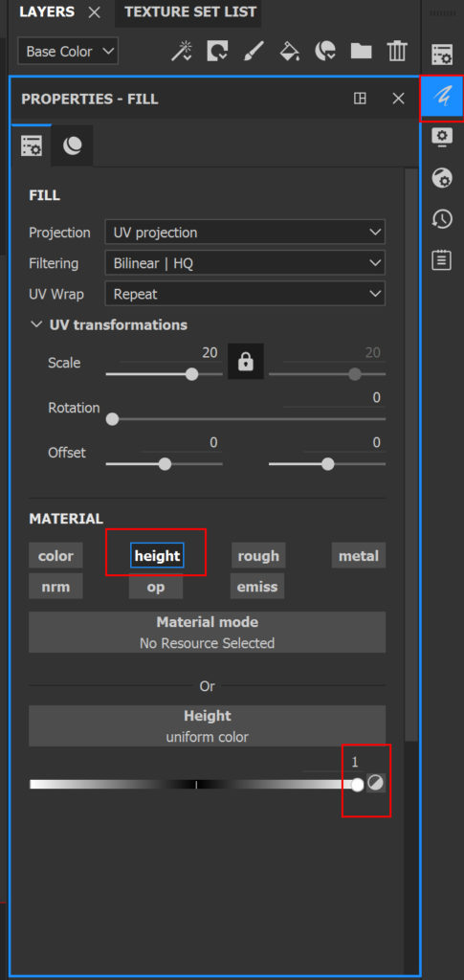
Task: Click the smart material icon in layers toolbar
Action: pyautogui.click(x=325, y=51)
